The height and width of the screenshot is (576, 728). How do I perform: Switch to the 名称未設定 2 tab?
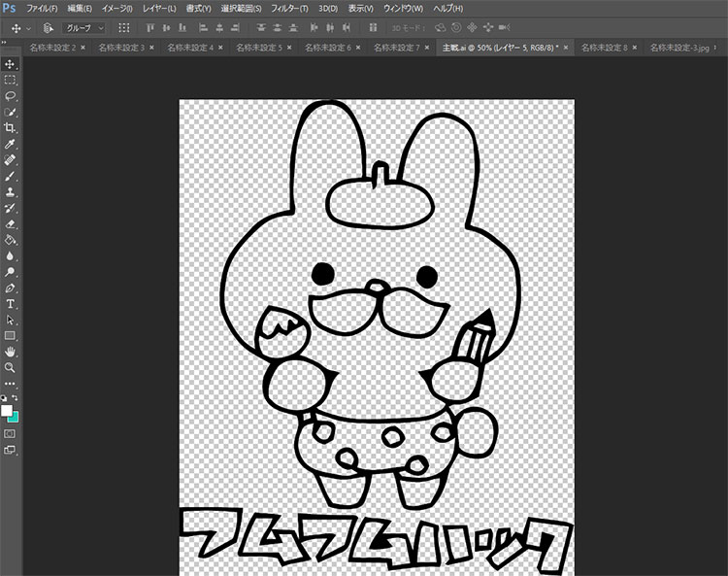click(x=52, y=48)
